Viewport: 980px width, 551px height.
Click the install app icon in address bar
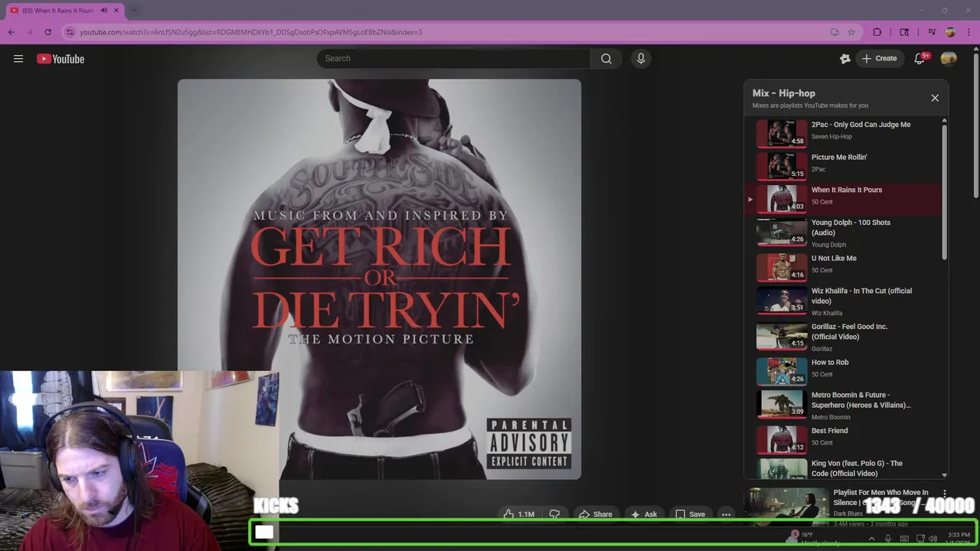click(835, 32)
